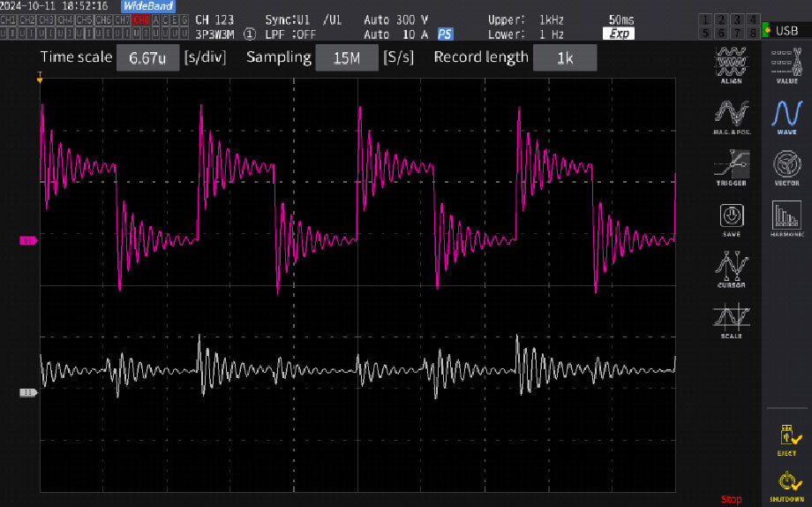Select the MAG. & POS. icon
Screen dimensions: 812x507
731,117
